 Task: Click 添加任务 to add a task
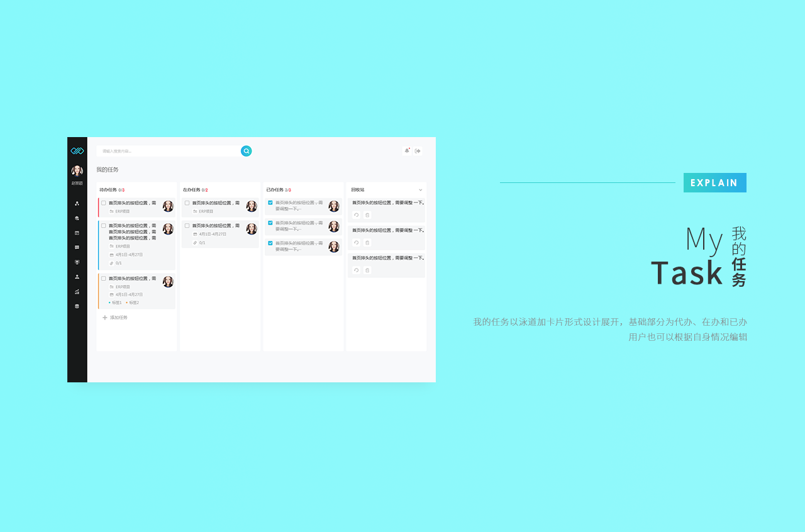point(115,318)
